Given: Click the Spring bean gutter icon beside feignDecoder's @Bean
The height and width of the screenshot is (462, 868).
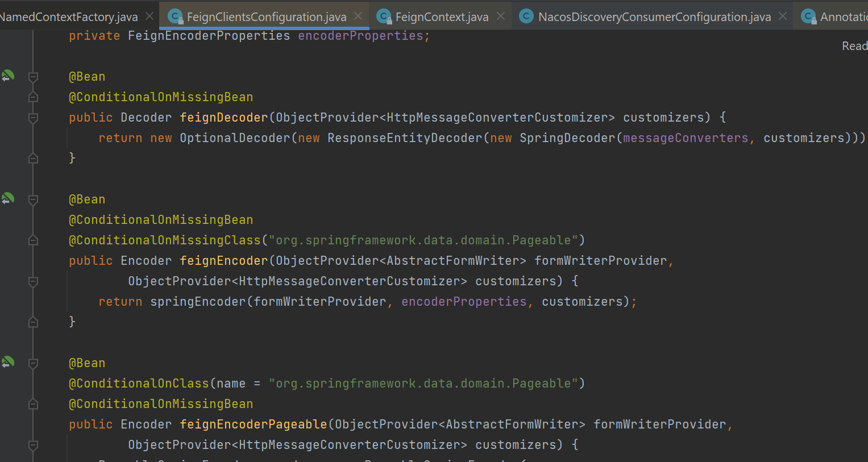Looking at the screenshot, I should (8, 76).
